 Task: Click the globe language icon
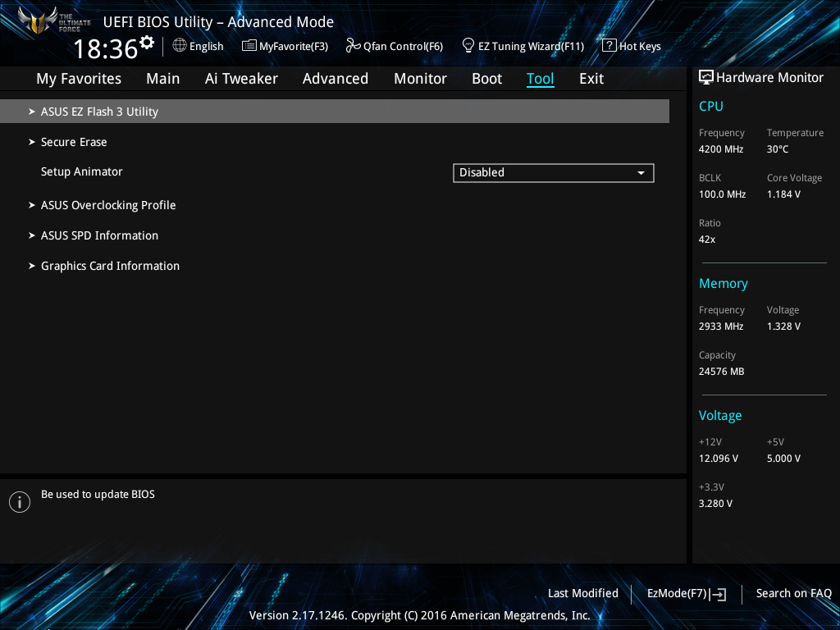(180, 46)
